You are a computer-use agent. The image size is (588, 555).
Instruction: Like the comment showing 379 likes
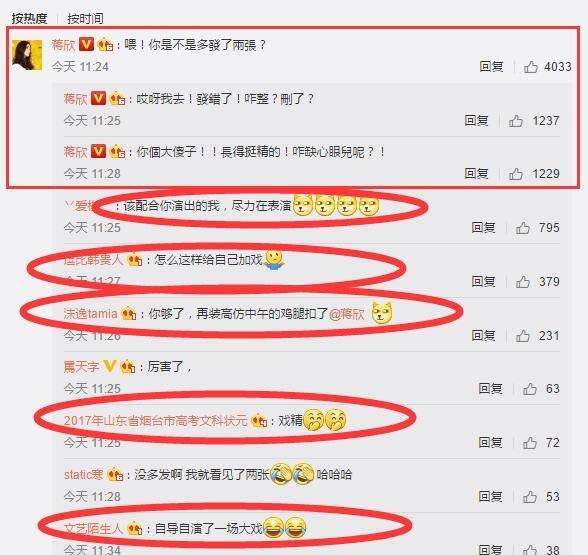click(522, 282)
